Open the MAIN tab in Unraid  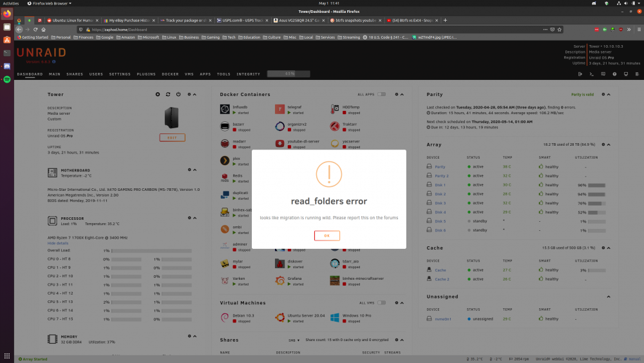click(x=54, y=74)
